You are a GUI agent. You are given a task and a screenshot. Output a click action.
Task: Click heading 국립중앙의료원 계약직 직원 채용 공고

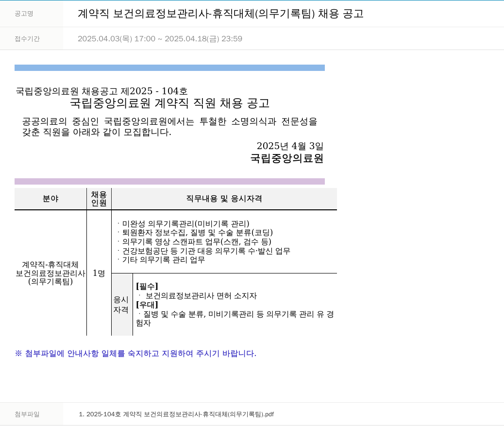coord(169,103)
